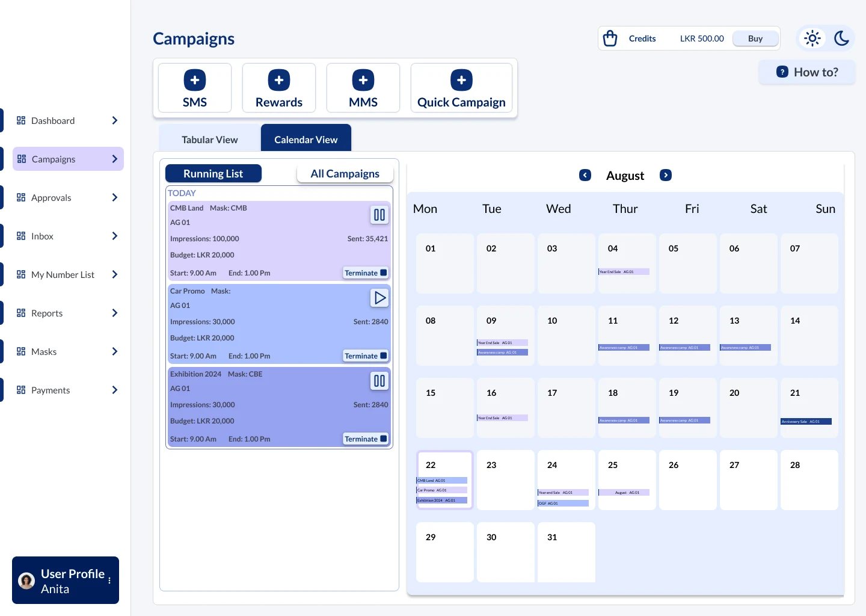866x616 pixels.
Task: Open Awareness camp event on August 18
Action: pos(624,420)
